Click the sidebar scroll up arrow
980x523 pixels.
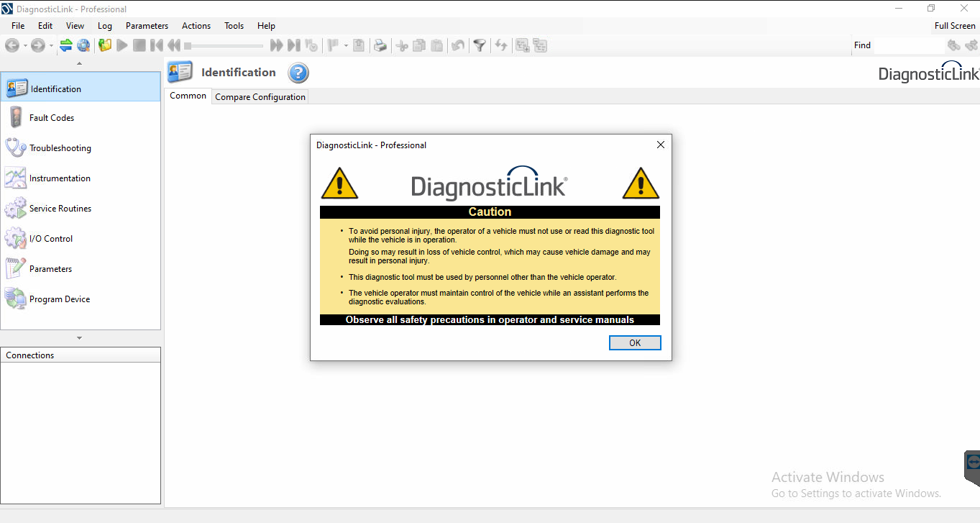click(x=79, y=63)
